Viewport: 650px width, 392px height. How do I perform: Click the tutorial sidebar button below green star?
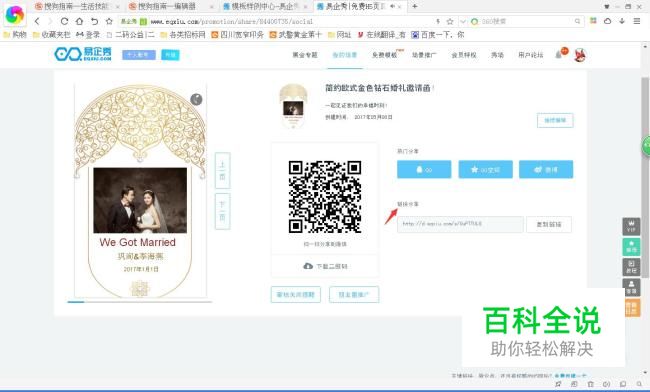pyautogui.click(x=631, y=267)
